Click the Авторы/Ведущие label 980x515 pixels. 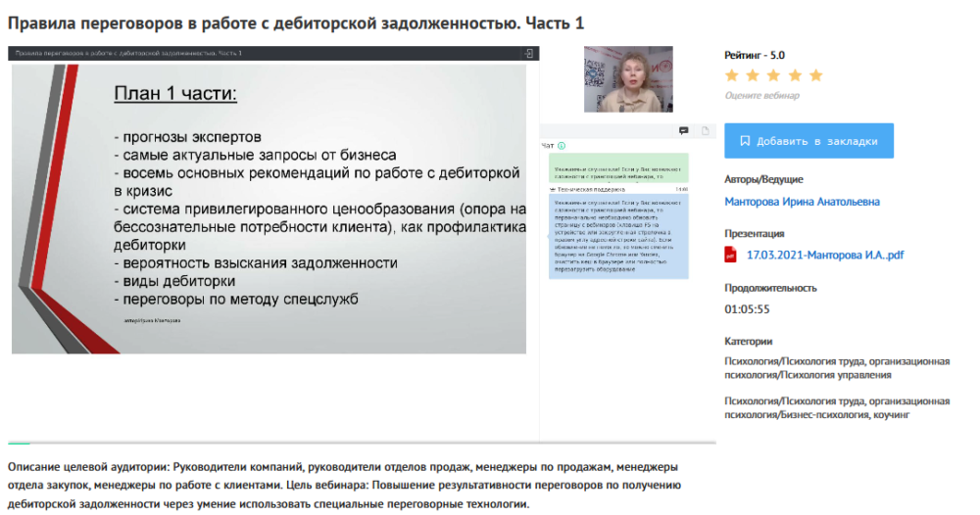click(x=763, y=180)
